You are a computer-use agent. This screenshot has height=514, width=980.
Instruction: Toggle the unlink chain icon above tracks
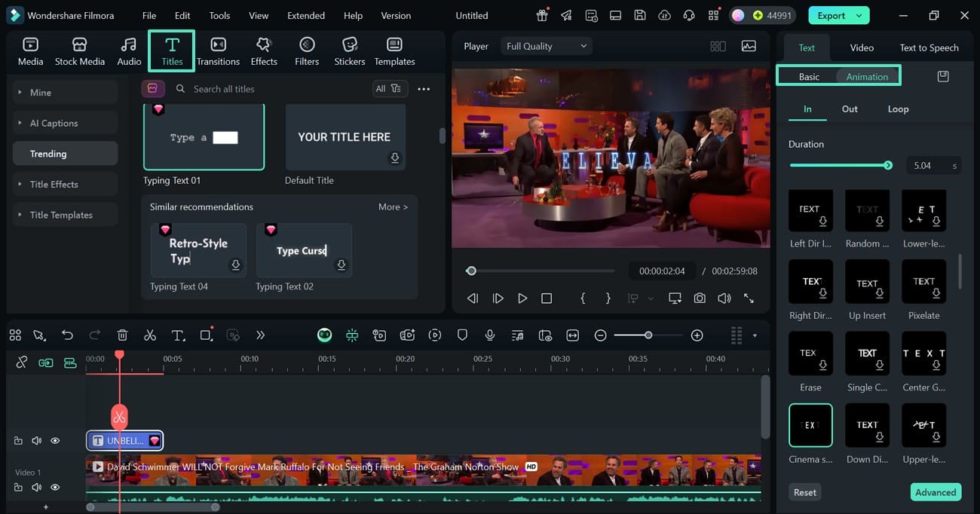(22, 363)
